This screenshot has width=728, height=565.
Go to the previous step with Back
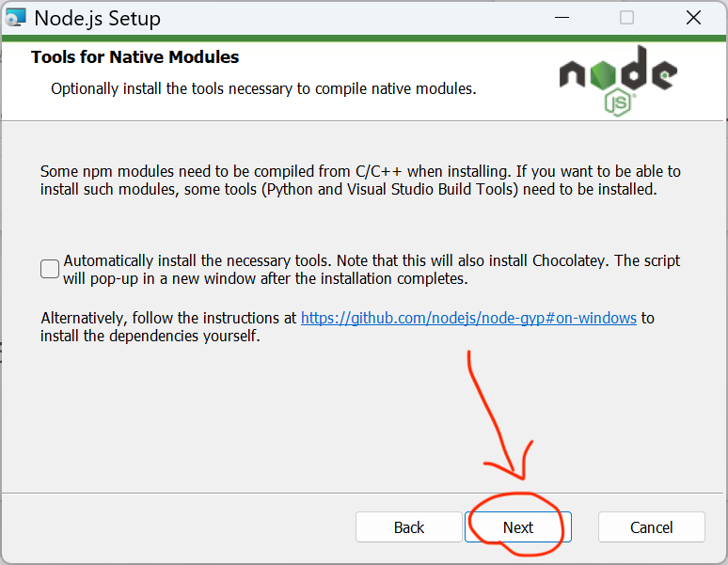(409, 527)
